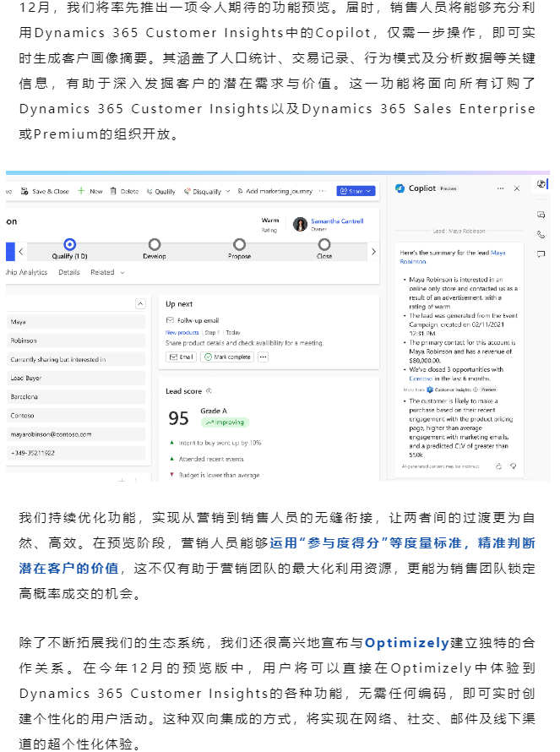Click the Follow-up email envelope icon
The width and height of the screenshot is (560, 752).
[x=170, y=320]
